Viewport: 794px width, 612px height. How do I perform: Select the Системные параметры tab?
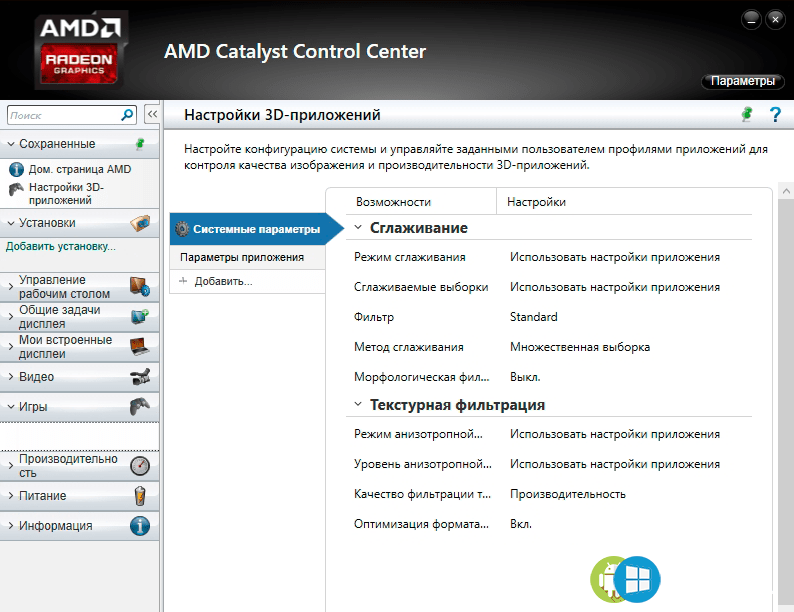coord(256,229)
